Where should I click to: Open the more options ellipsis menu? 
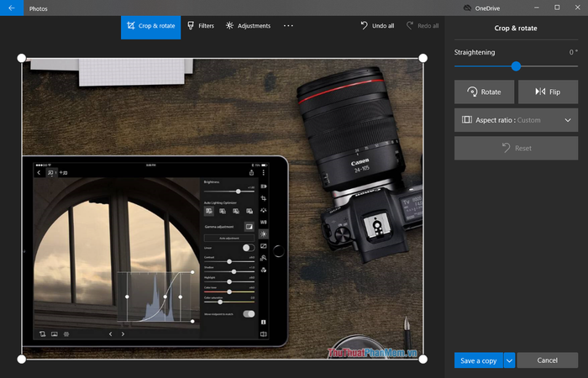click(x=288, y=25)
